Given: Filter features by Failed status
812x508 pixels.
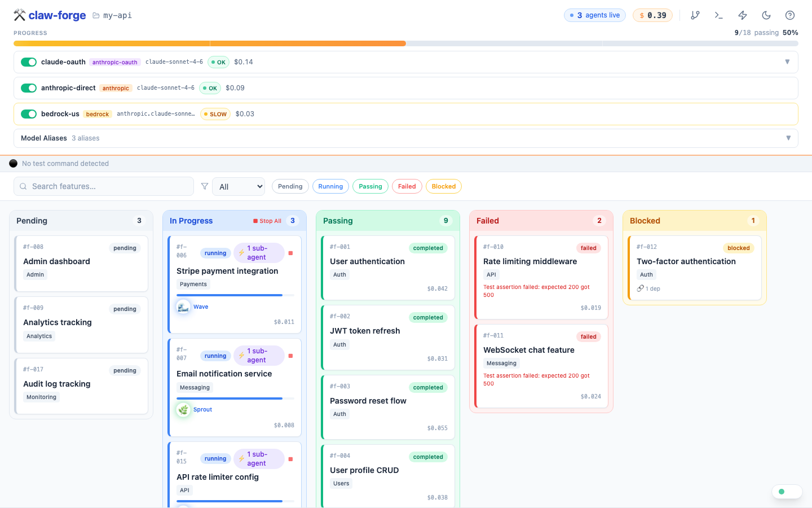Looking at the screenshot, I should (x=407, y=186).
